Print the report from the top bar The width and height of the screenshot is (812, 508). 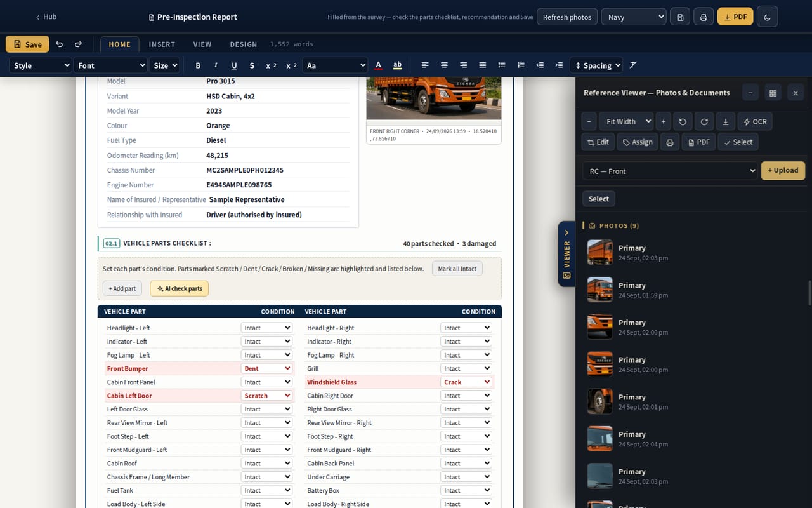tap(704, 17)
